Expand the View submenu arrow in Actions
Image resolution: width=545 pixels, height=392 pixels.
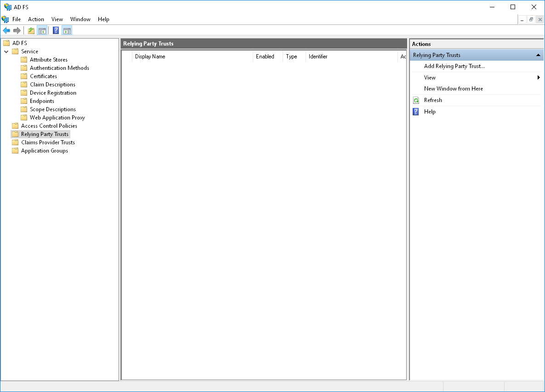click(539, 78)
